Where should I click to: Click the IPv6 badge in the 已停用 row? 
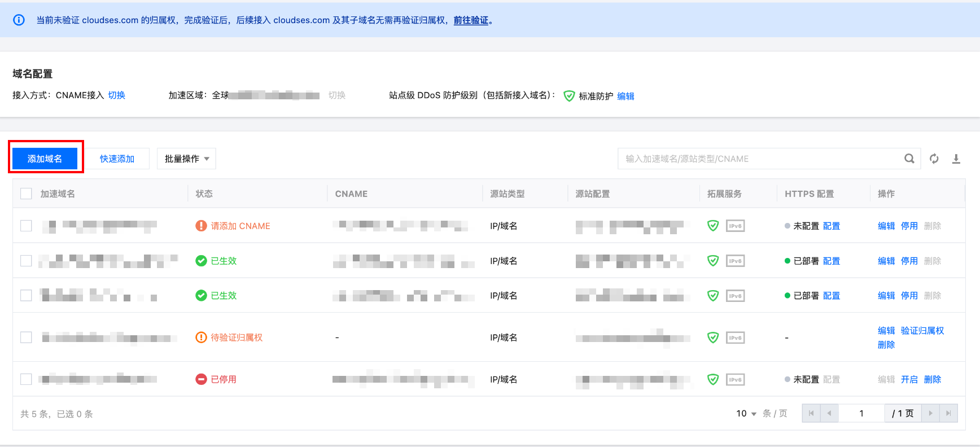[x=735, y=379]
